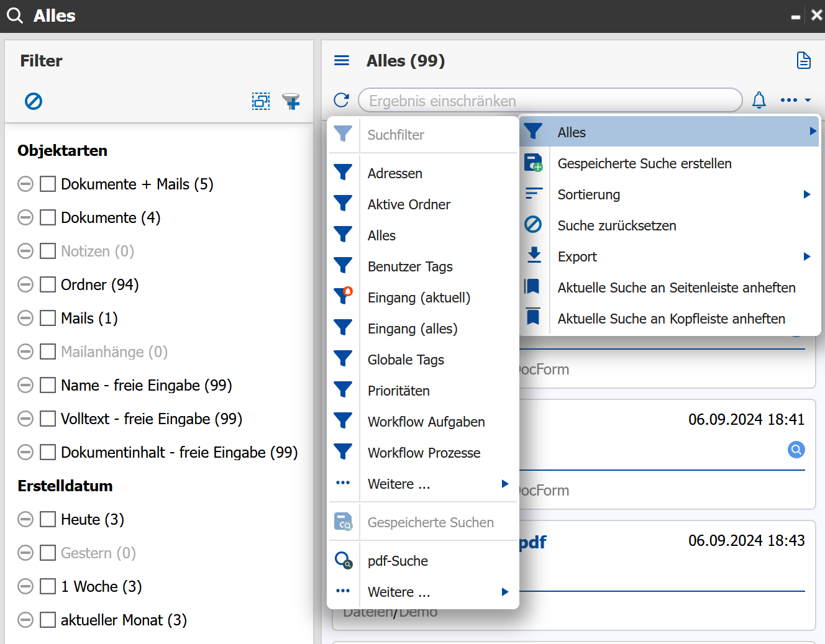Check the aktueller Monat (3) checkbox
This screenshot has width=825, height=644.
[48, 620]
